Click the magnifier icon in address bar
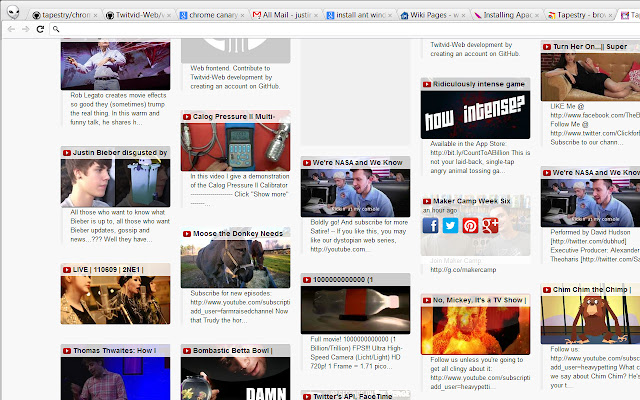The width and height of the screenshot is (640, 400). tap(56, 29)
